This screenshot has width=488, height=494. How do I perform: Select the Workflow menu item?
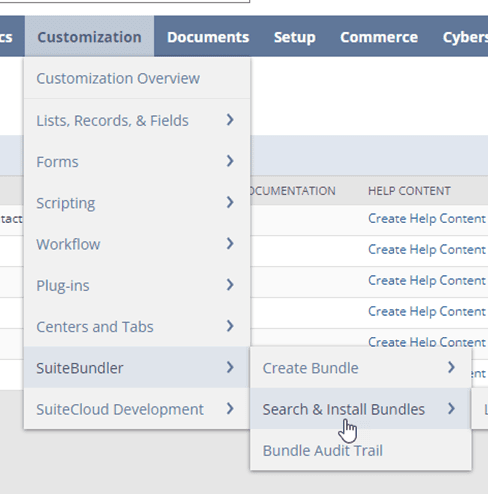(137, 244)
